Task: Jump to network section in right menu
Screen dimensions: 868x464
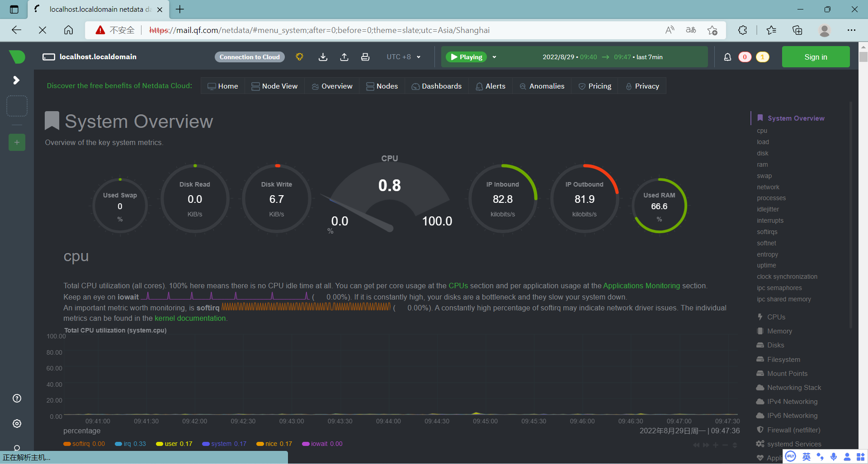Action: tap(768, 187)
